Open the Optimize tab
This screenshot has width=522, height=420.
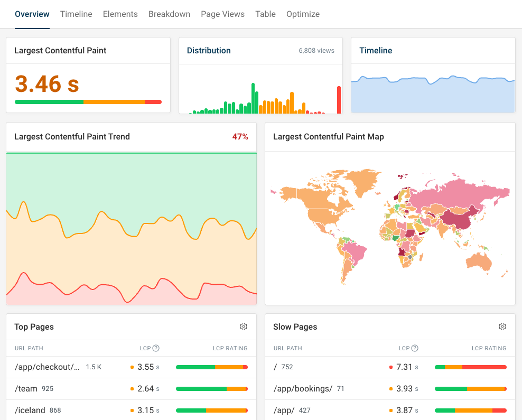[303, 14]
